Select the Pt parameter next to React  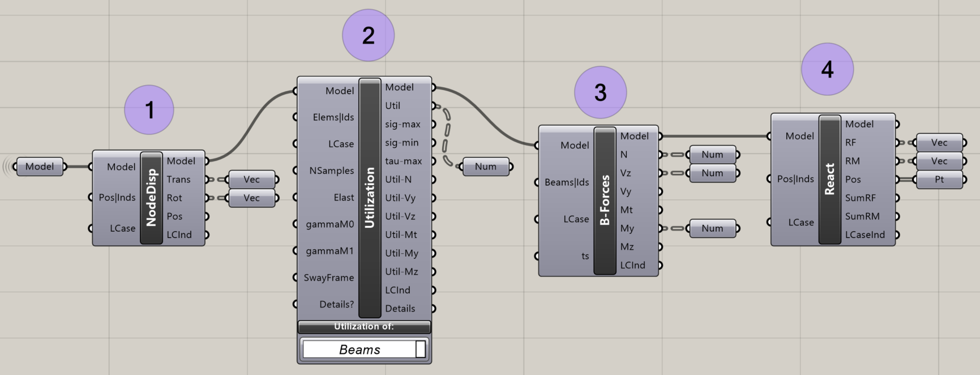(x=939, y=180)
